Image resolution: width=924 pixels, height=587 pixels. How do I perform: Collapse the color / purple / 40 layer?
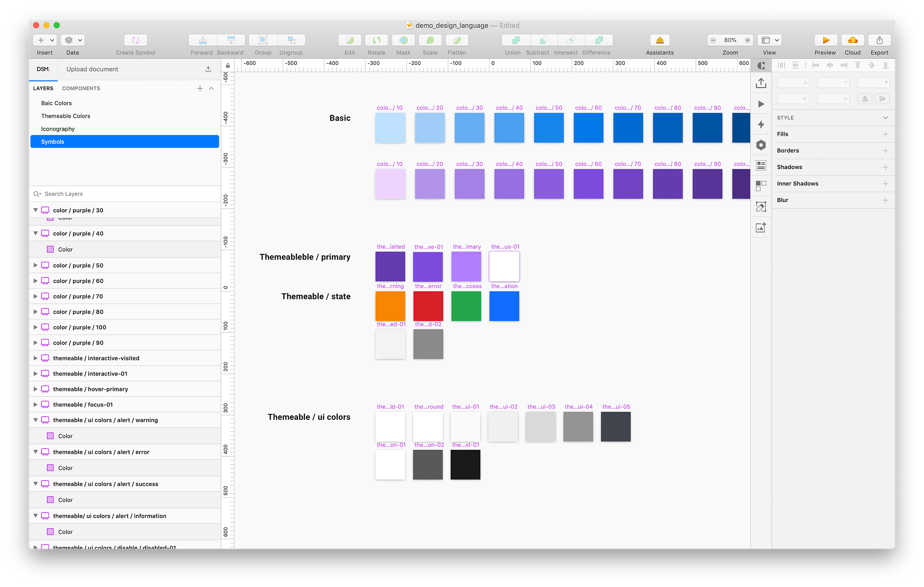click(36, 234)
